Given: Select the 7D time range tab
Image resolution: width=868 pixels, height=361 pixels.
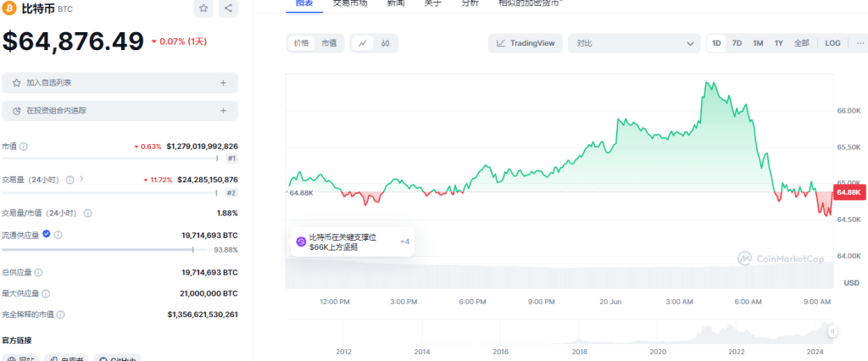Looking at the screenshot, I should click(737, 43).
